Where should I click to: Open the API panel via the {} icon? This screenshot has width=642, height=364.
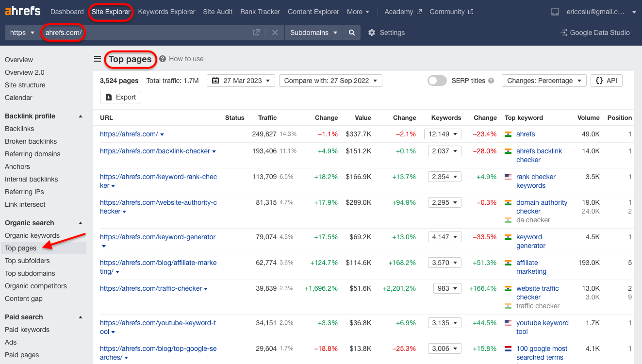(600, 81)
